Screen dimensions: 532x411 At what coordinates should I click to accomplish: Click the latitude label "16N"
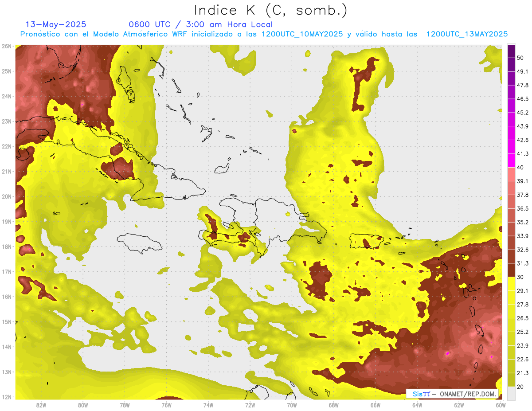click(x=7, y=297)
